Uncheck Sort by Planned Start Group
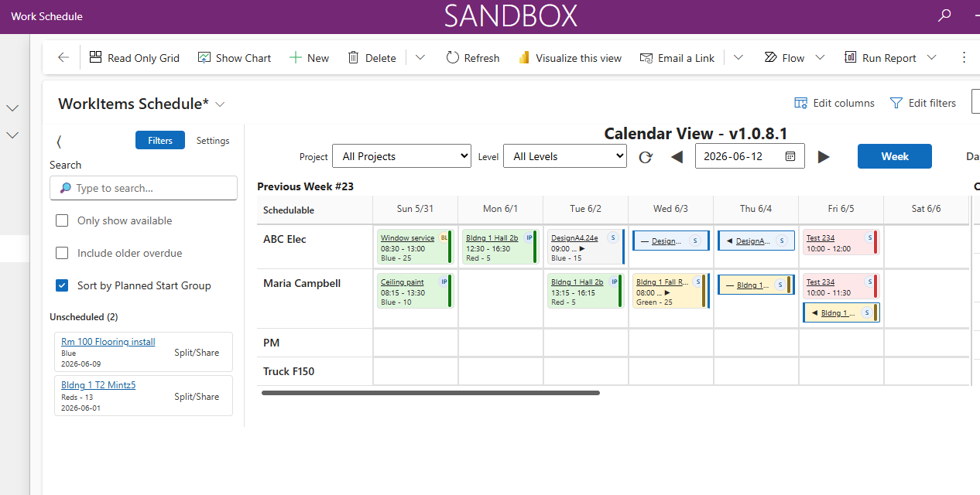Viewport: 980px width, 495px height. pos(63,285)
